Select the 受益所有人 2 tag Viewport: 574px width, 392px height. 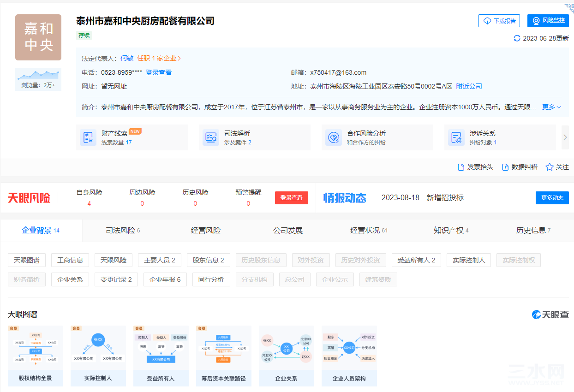click(x=416, y=260)
